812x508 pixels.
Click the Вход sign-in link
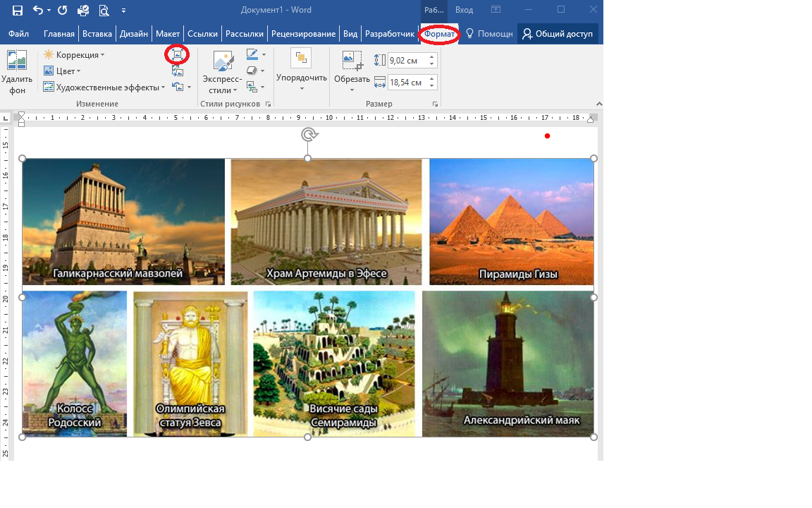(464, 10)
